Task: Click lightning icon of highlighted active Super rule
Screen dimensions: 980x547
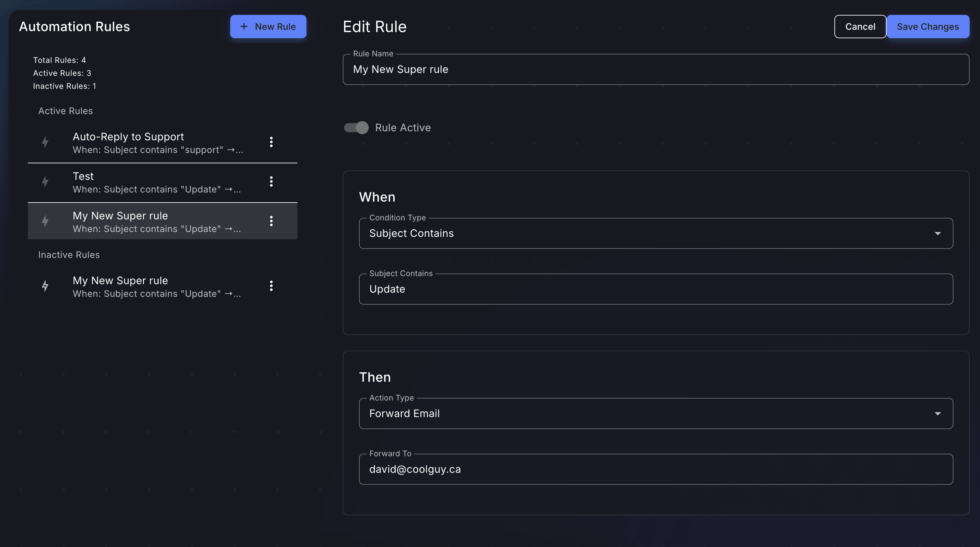Action: (x=45, y=221)
